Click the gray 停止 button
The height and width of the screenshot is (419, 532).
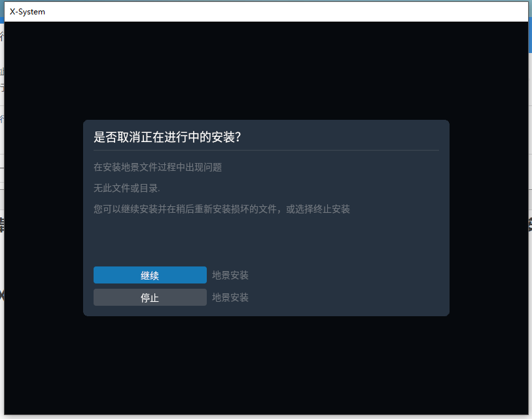click(x=150, y=297)
